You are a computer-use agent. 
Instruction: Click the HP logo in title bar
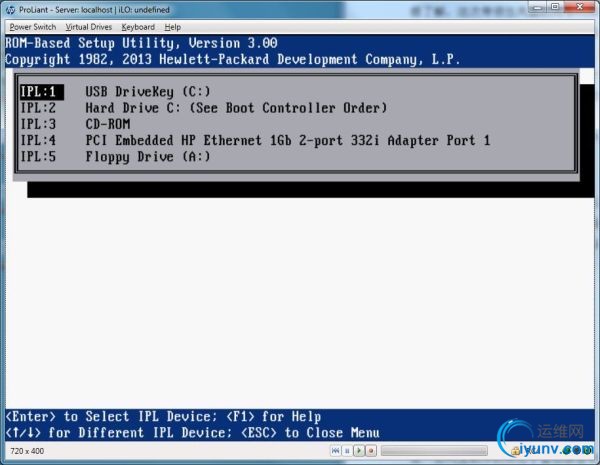[x=10, y=10]
